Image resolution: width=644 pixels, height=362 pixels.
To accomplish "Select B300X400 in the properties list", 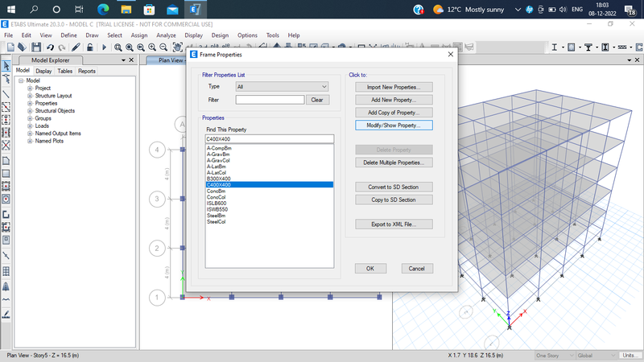I will click(270, 179).
